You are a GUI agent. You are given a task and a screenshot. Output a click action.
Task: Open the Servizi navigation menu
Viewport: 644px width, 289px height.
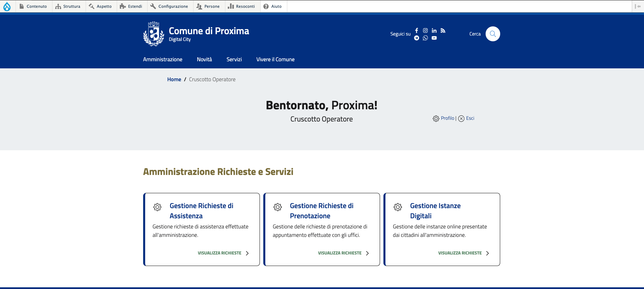coord(234,60)
